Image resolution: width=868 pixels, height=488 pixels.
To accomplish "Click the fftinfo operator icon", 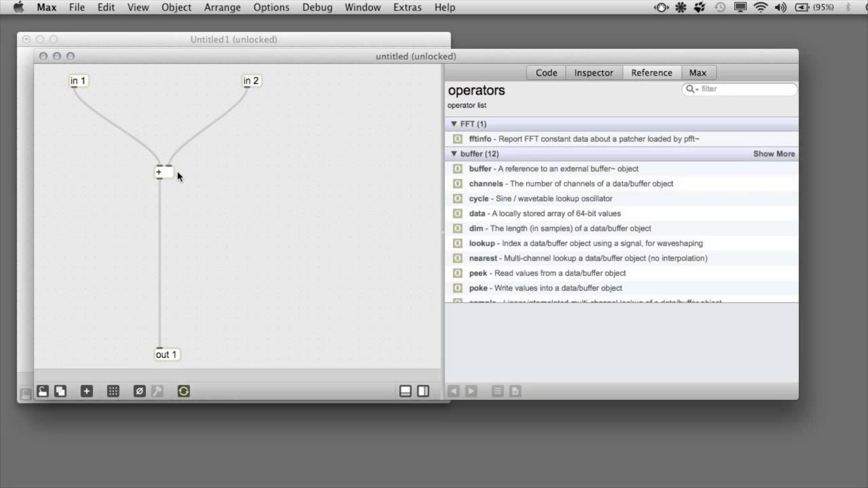I will [x=458, y=139].
